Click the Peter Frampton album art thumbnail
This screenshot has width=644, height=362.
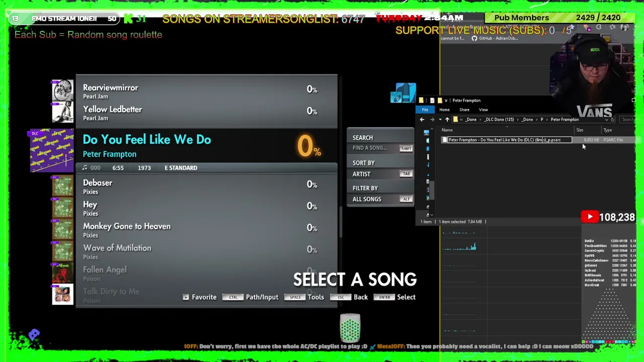click(52, 150)
